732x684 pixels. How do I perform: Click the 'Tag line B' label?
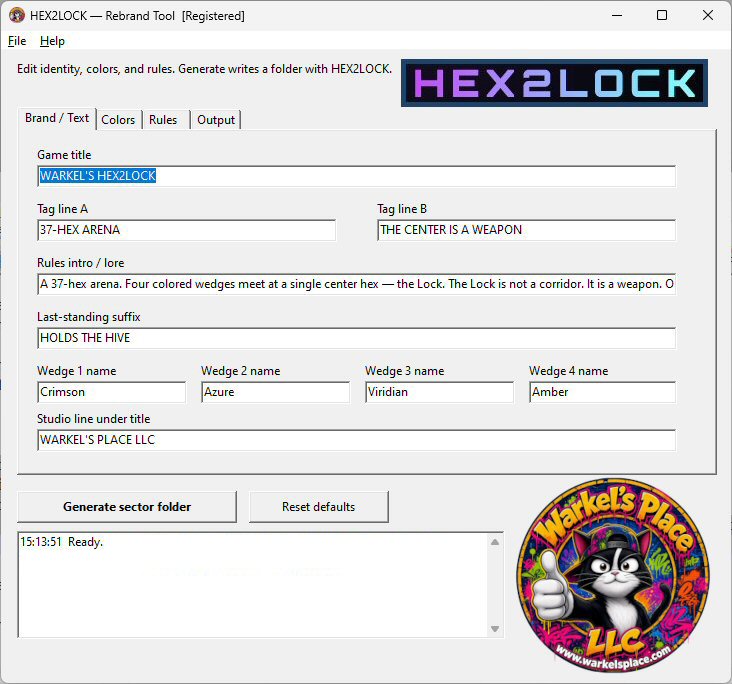[402, 209]
